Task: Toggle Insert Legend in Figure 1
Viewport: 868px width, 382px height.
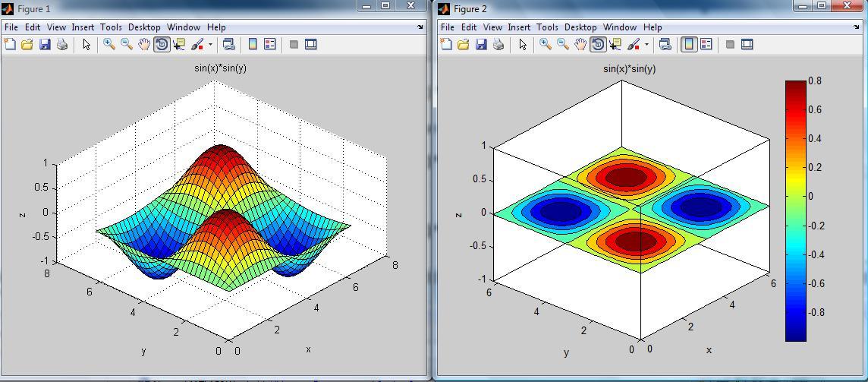Action: coord(270,45)
